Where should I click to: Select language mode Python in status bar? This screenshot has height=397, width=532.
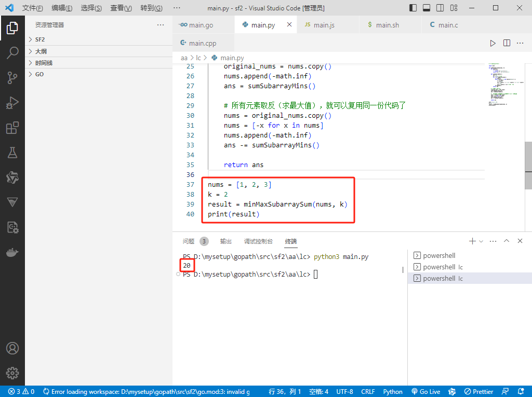click(393, 392)
